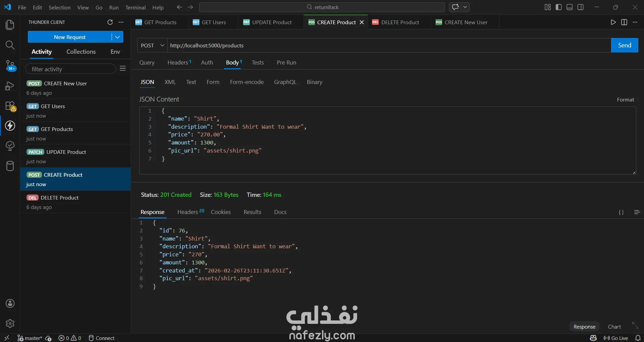Image resolution: width=644 pixels, height=342 pixels.
Task: Open the Manage settings gear
Action: [x=10, y=324]
